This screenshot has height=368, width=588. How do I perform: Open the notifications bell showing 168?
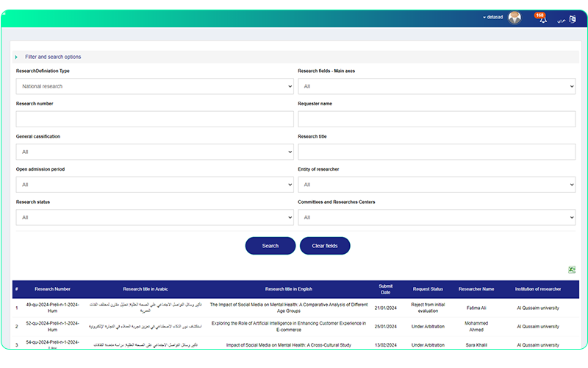tap(542, 18)
